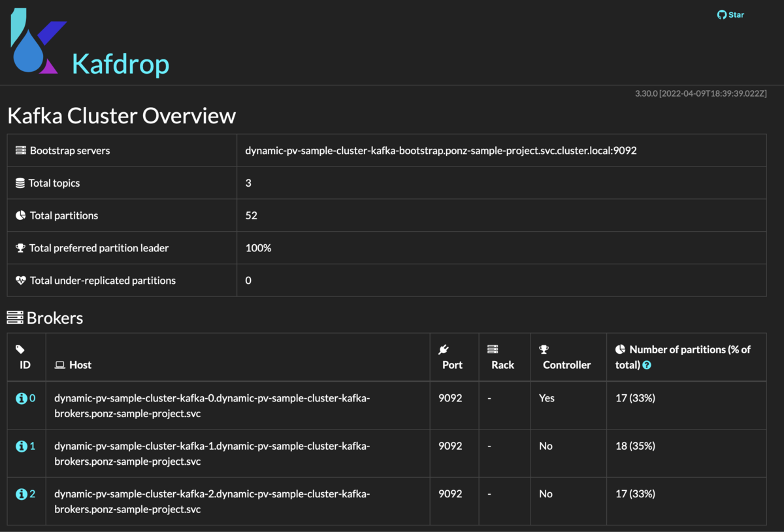Click the version text 3.30.0 in the header

click(x=647, y=93)
